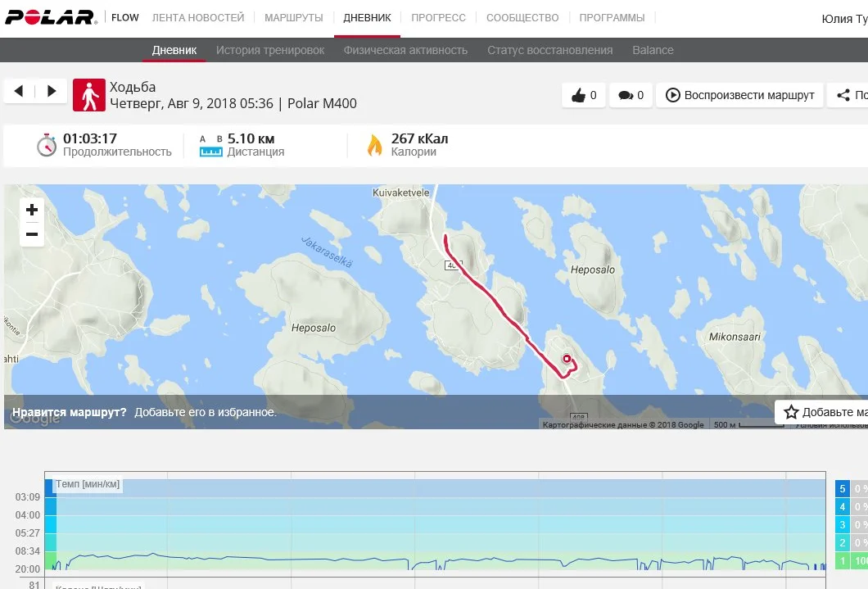Click the route end marker on map

click(567, 359)
